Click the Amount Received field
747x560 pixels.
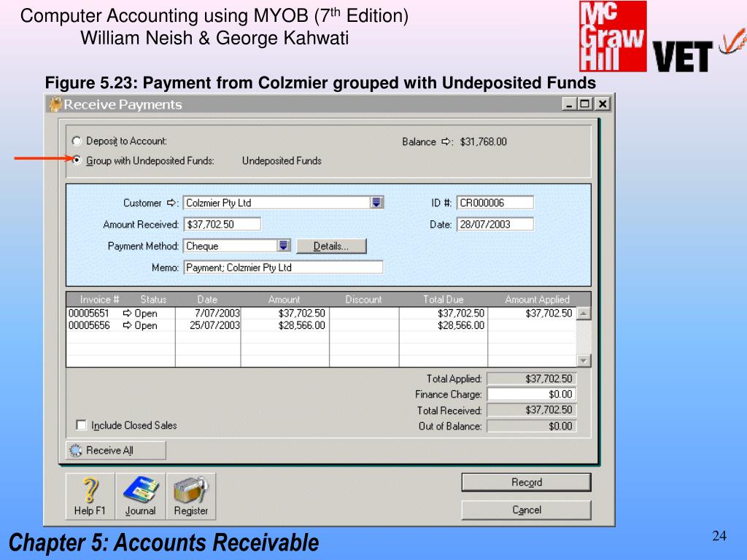click(x=222, y=225)
